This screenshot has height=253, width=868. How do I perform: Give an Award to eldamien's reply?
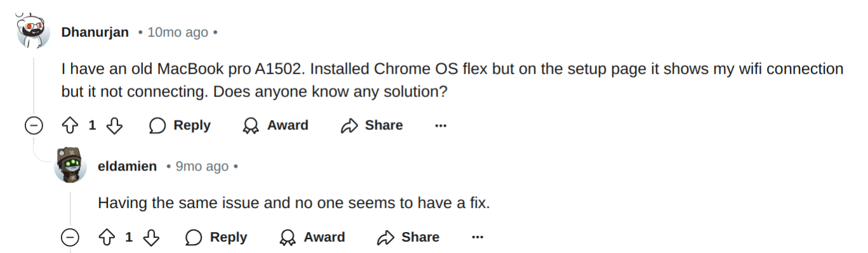tap(312, 238)
